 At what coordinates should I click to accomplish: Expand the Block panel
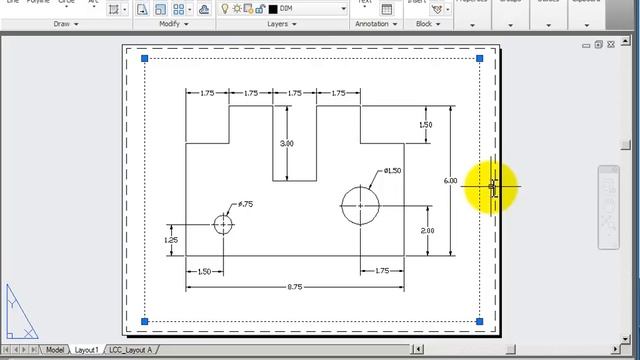[x=428, y=24]
